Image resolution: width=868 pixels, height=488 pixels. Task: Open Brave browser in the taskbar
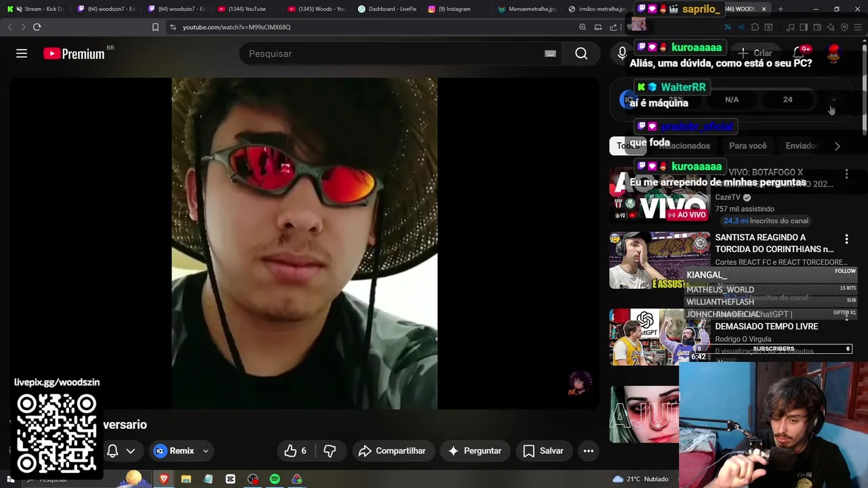coord(163,479)
